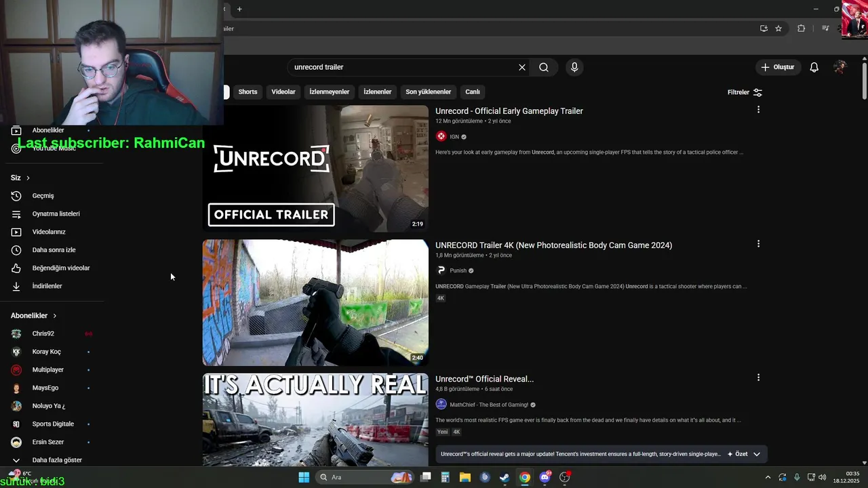Image resolution: width=868 pixels, height=488 pixels.
Task: Open YouTube notifications bell
Action: pyautogui.click(x=814, y=67)
